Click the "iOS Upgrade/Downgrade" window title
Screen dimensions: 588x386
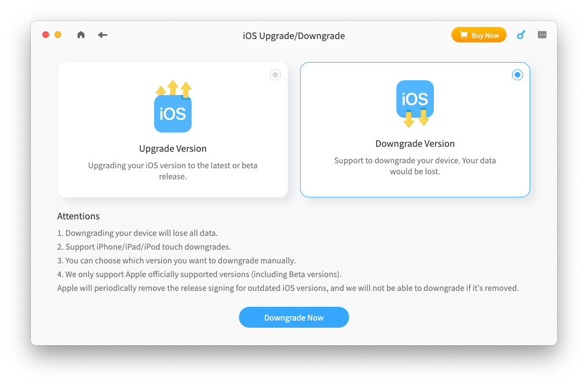(x=294, y=36)
